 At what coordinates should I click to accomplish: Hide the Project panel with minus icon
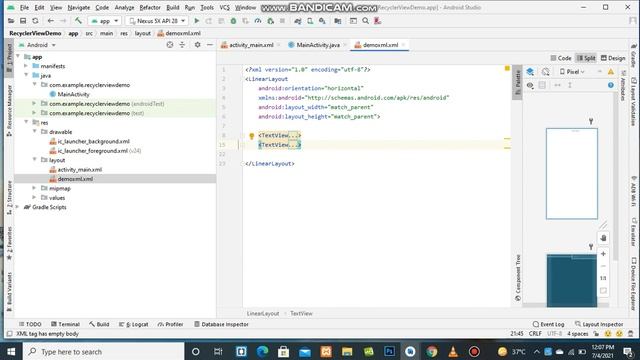(x=210, y=45)
